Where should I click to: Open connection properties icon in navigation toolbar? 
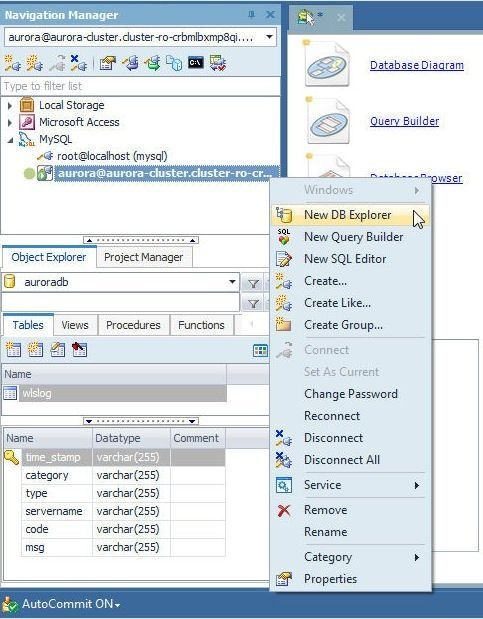tap(107, 63)
